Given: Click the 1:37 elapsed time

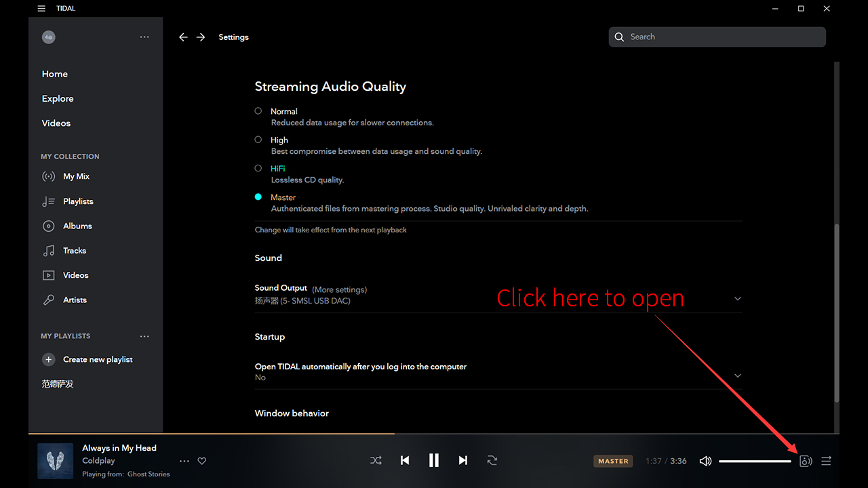Looking at the screenshot, I should click(x=654, y=461).
